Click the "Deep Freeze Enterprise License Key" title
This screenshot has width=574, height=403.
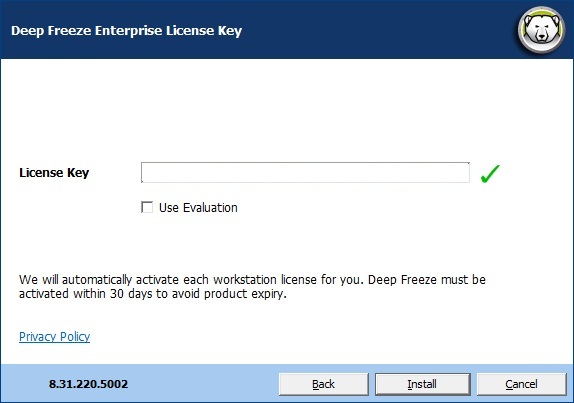(x=126, y=31)
